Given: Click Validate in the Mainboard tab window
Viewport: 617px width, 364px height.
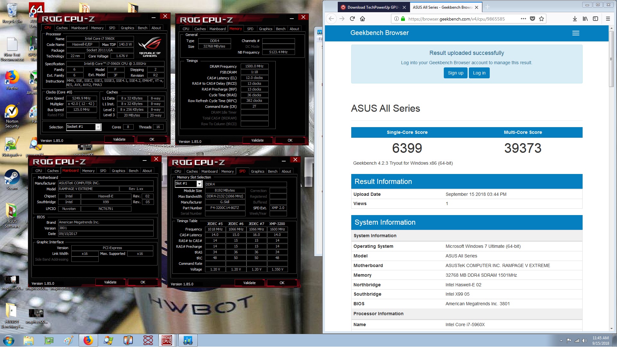Looking at the screenshot, I should 110,282.
